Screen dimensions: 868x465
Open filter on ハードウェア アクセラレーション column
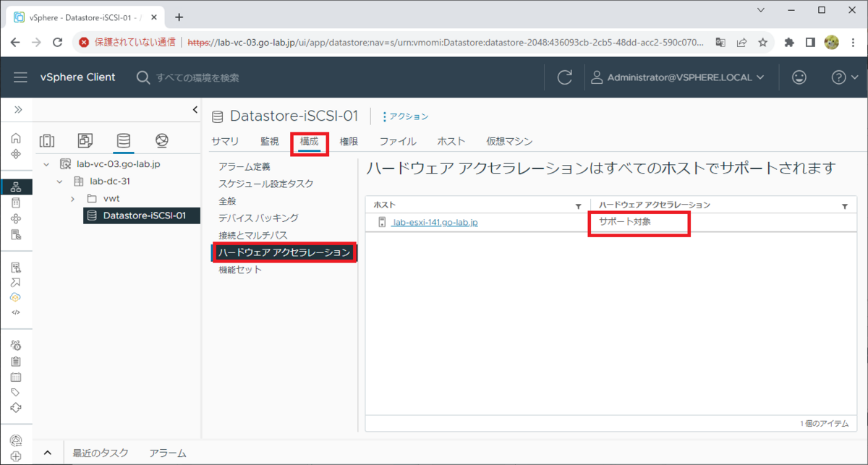click(843, 205)
